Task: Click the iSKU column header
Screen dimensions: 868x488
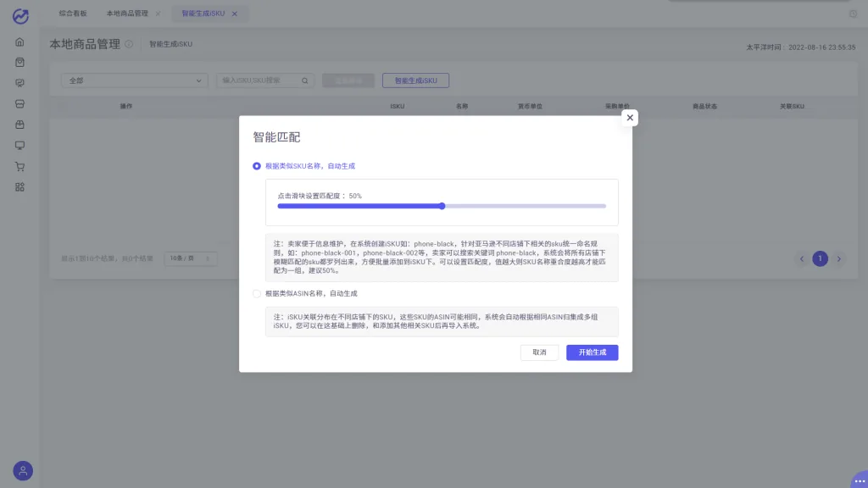Action: click(x=397, y=106)
